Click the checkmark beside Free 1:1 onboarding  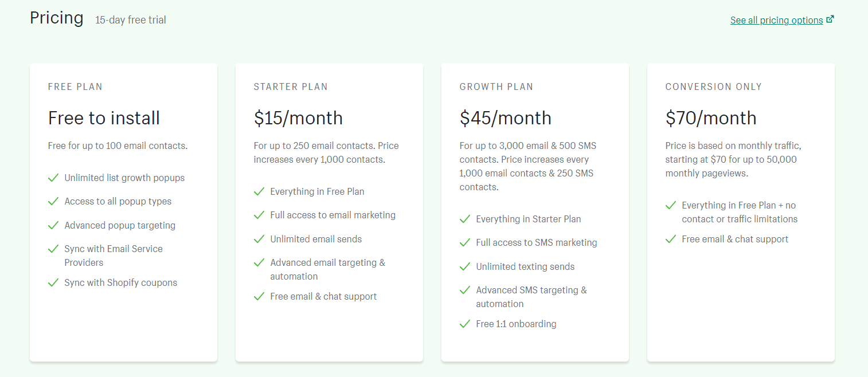coord(465,323)
